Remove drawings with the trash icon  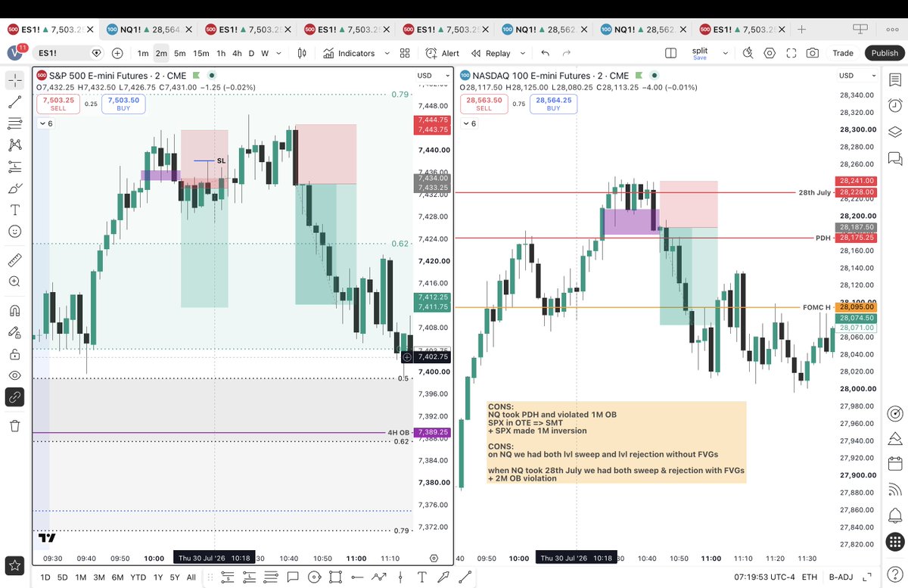[15, 426]
